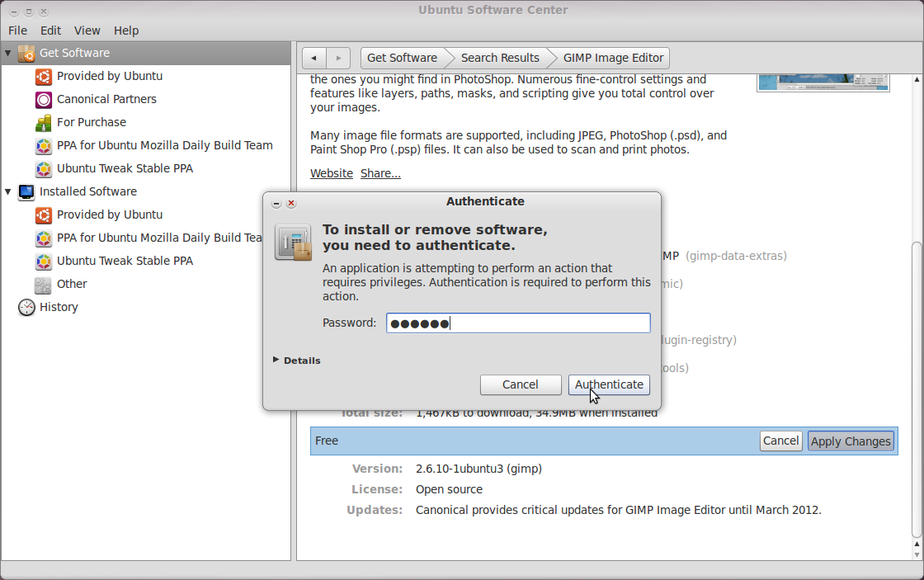924x580 pixels.
Task: Select Canonical Partners in the sidebar
Action: pos(106,99)
